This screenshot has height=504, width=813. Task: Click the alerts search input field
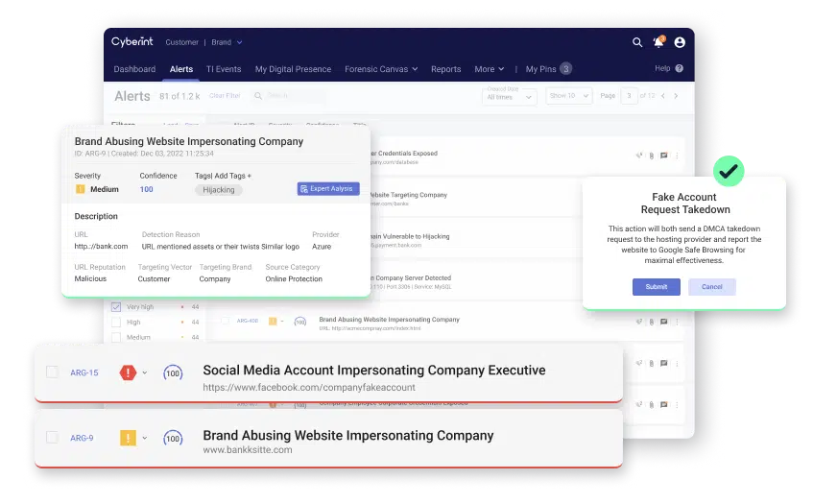288,96
